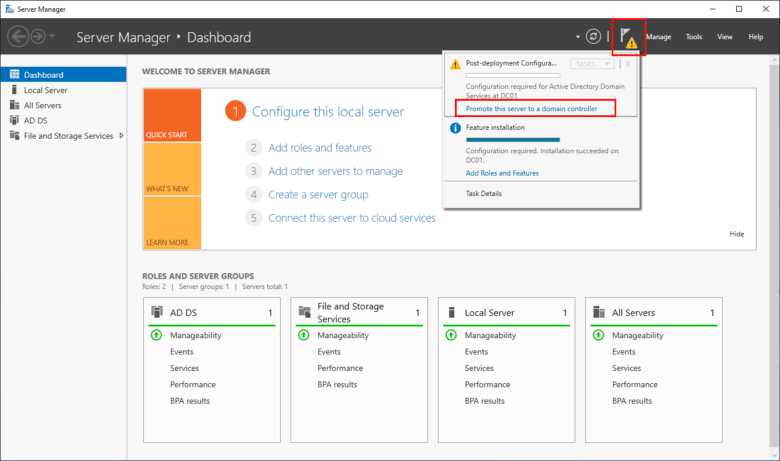
Task: Click the back navigation arrow
Action: click(x=18, y=37)
